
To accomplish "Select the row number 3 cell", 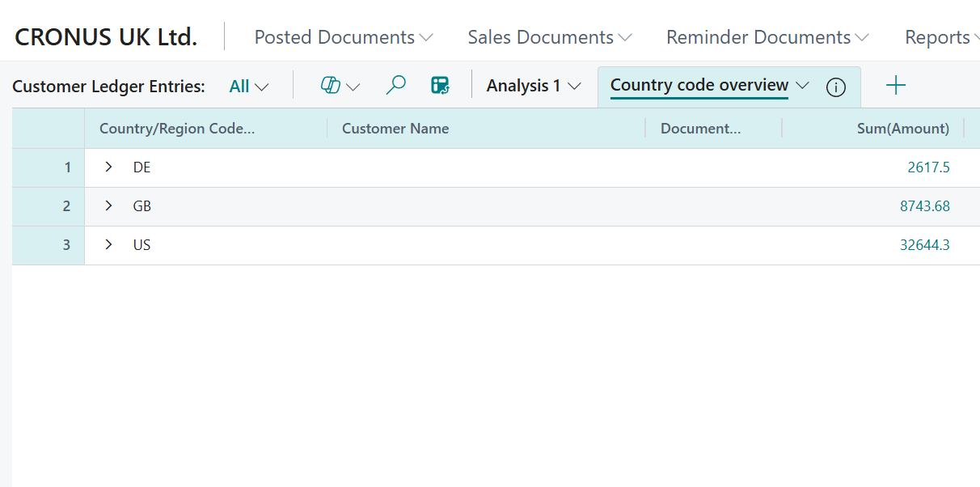I will tap(67, 244).
